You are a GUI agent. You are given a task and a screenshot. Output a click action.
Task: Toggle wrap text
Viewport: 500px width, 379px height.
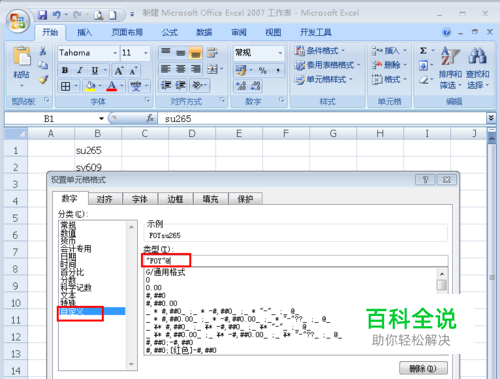coord(212,52)
